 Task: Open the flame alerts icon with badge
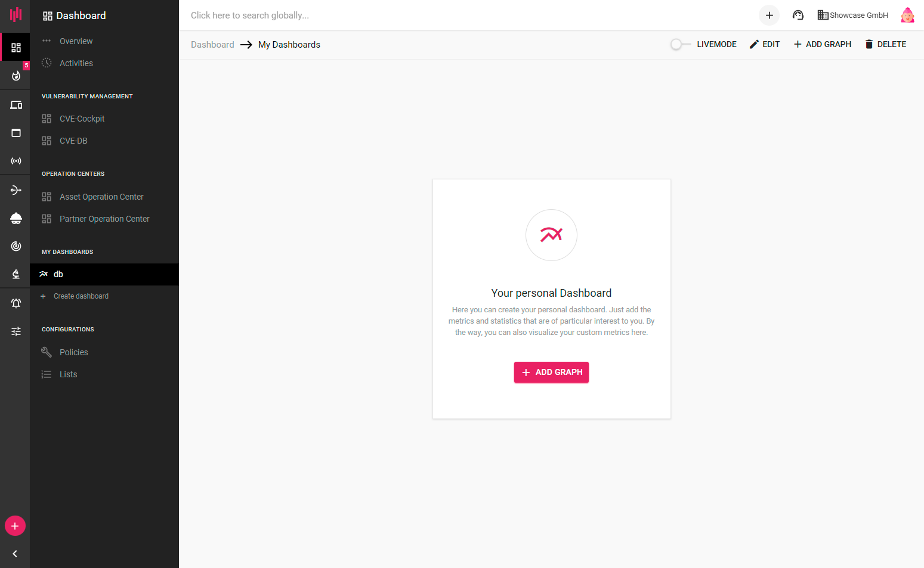click(16, 75)
